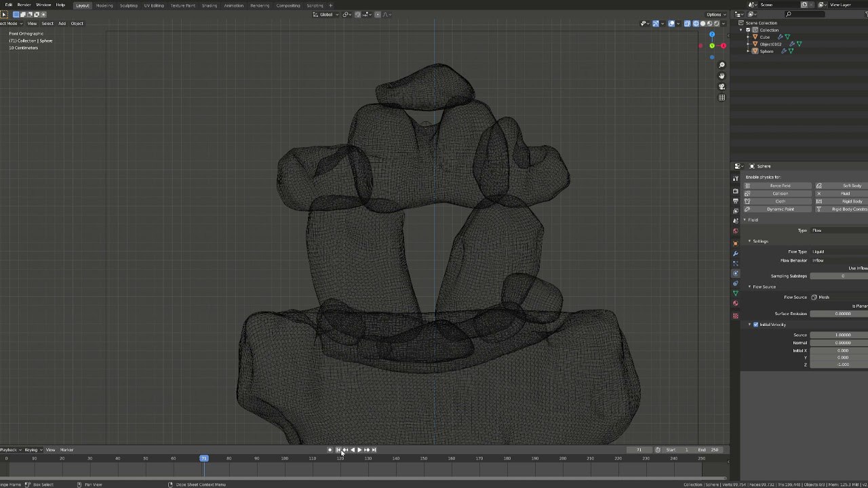Play animation forward in timeline

click(x=359, y=449)
